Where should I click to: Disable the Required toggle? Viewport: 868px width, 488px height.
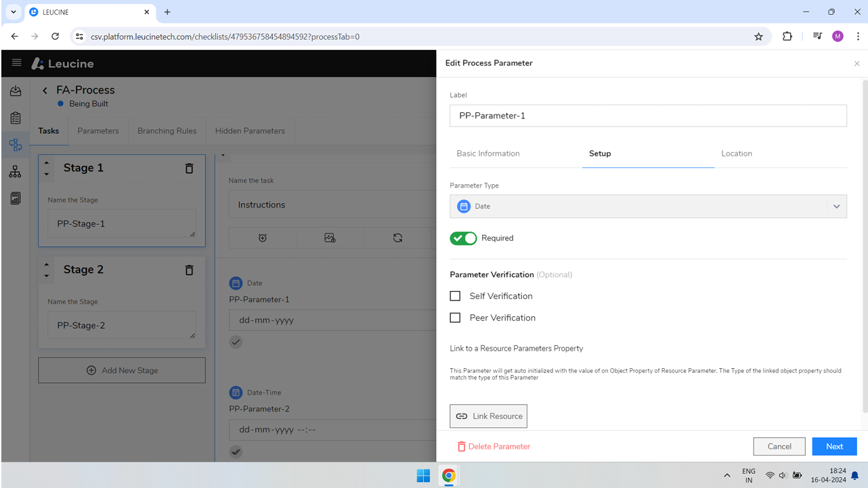click(463, 238)
